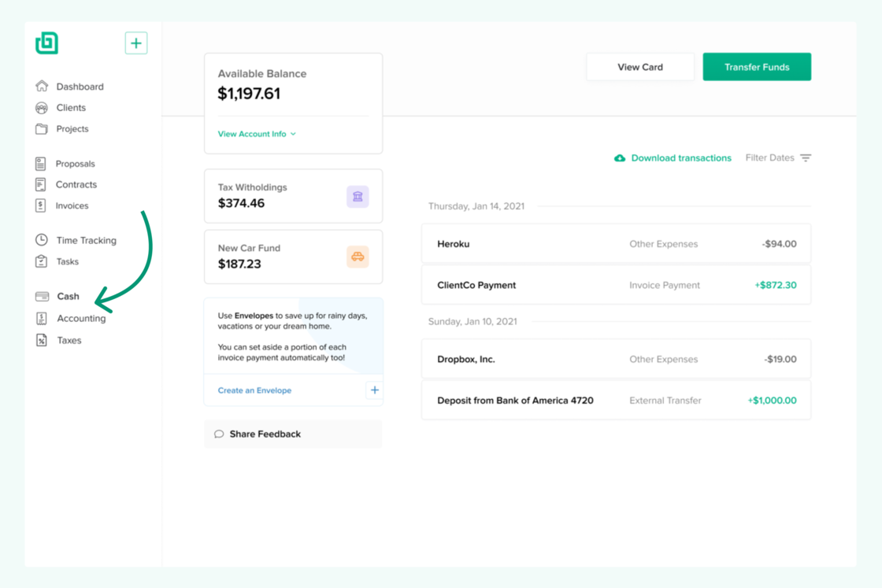
Task: Open Taxes in the sidebar
Action: 69,340
